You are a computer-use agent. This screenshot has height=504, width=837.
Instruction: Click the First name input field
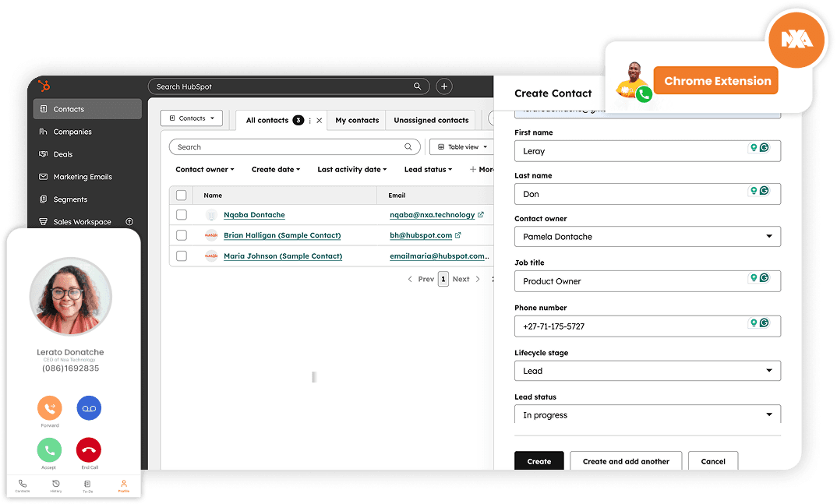[648, 151]
